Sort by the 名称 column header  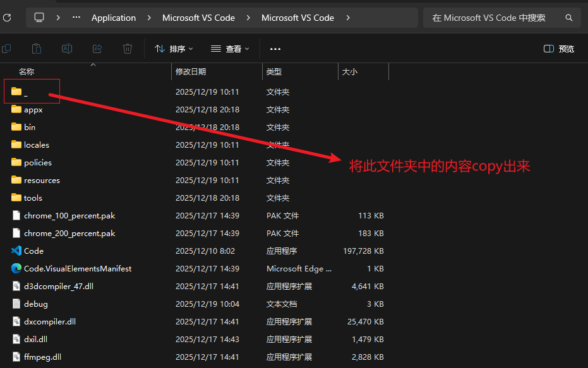(x=27, y=71)
